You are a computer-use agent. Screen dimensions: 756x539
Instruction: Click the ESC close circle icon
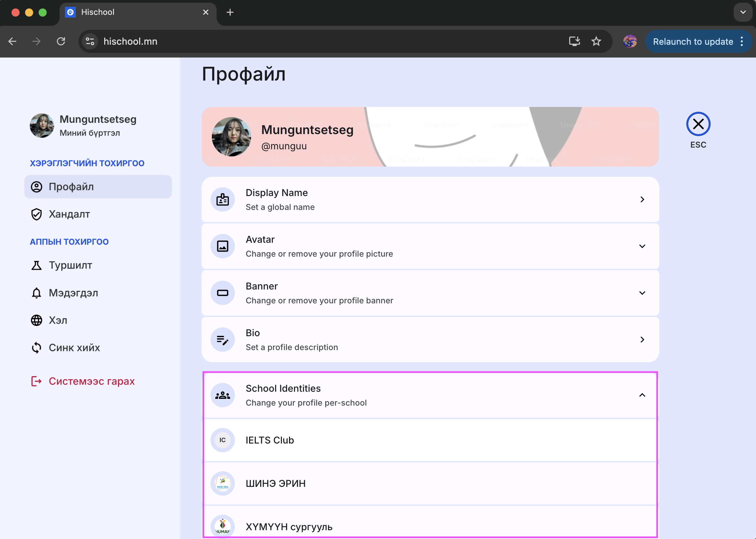[x=698, y=124]
